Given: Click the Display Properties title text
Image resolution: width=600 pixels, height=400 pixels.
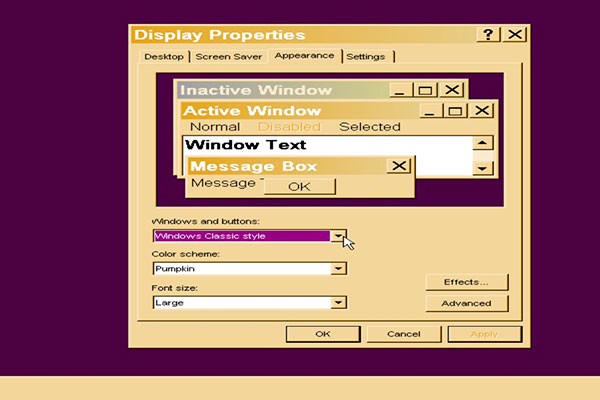Looking at the screenshot, I should (220, 35).
